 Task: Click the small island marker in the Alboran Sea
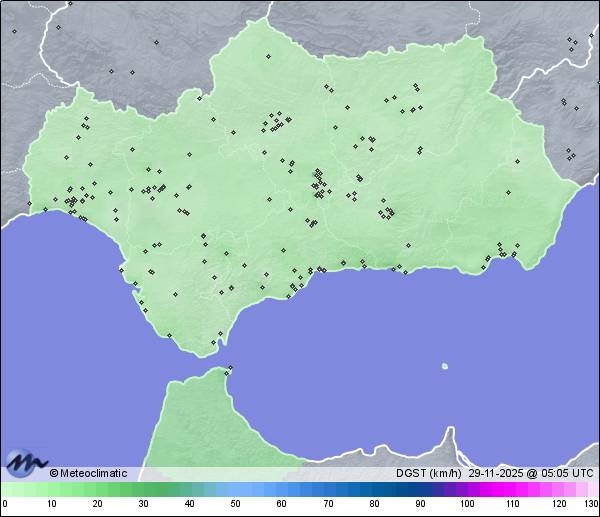point(445,366)
